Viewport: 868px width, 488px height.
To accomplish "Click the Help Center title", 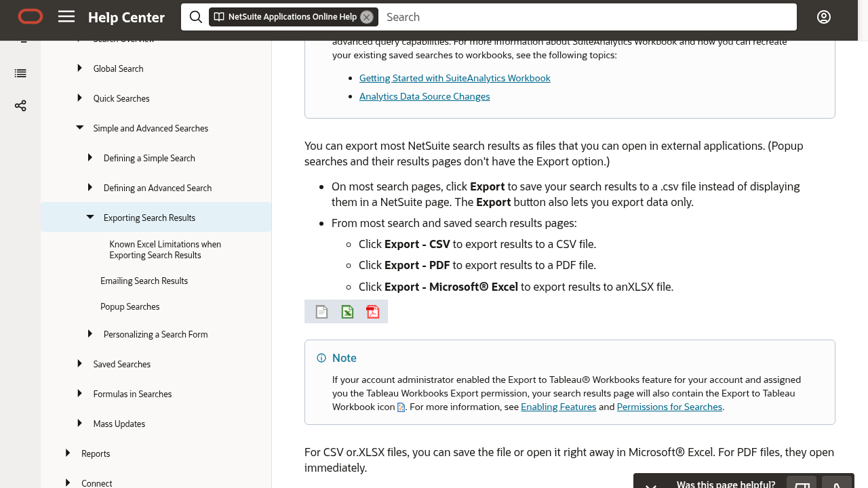I will 126,17.
